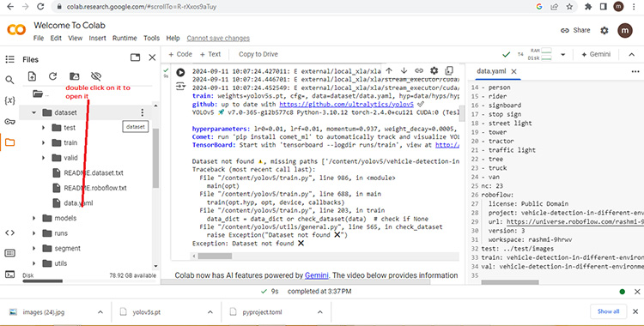644x326 pixels.
Task: Copy link to the cell
Action: tap(419, 70)
